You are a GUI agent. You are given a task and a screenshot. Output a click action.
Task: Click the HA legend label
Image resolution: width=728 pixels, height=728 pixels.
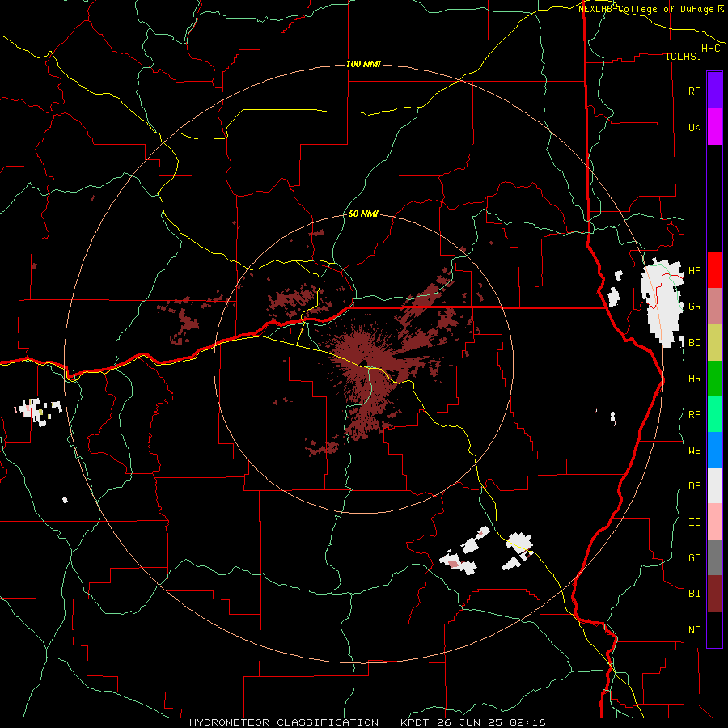695,271
